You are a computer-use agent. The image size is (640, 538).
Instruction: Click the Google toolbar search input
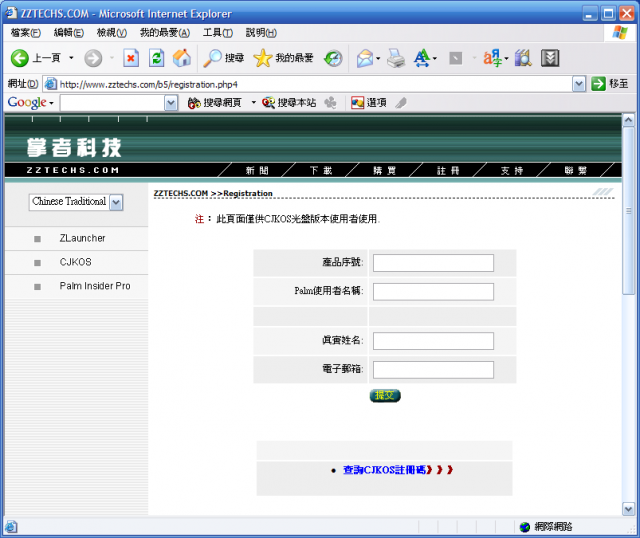pyautogui.click(x=113, y=103)
